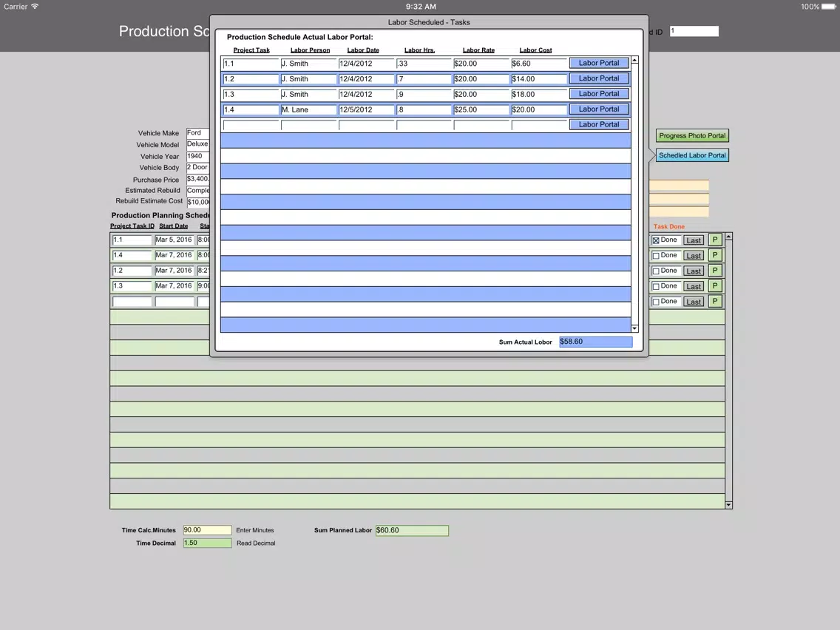
Task: Click Start Date column header in planning schedule
Action: [174, 226]
